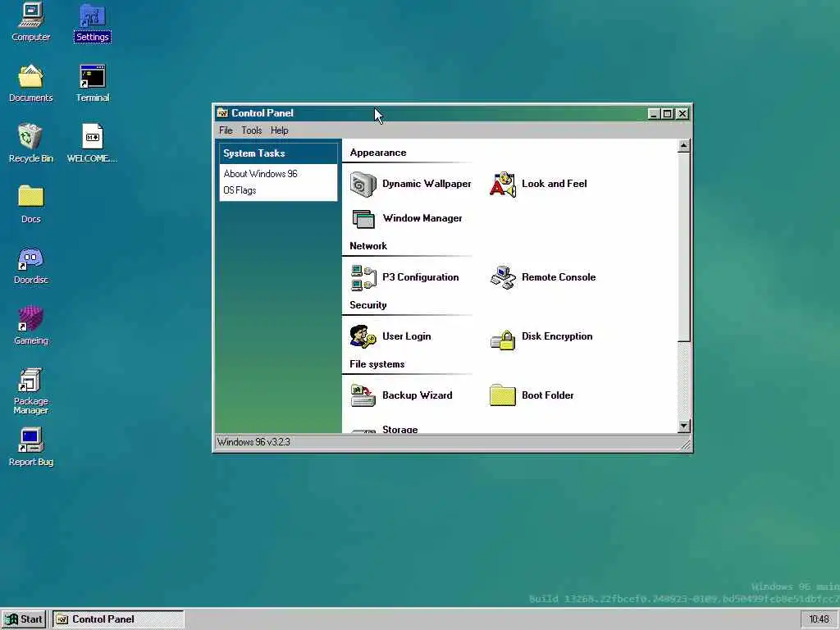Viewport: 840px width, 630px height.
Task: Click the Windows 96 v3.2.3 status text
Action: [253, 442]
